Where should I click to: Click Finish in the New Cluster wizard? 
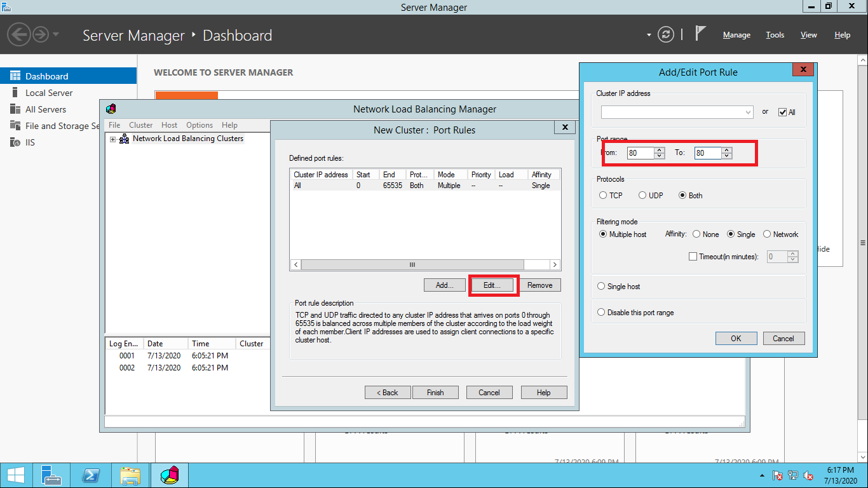pyautogui.click(x=435, y=393)
